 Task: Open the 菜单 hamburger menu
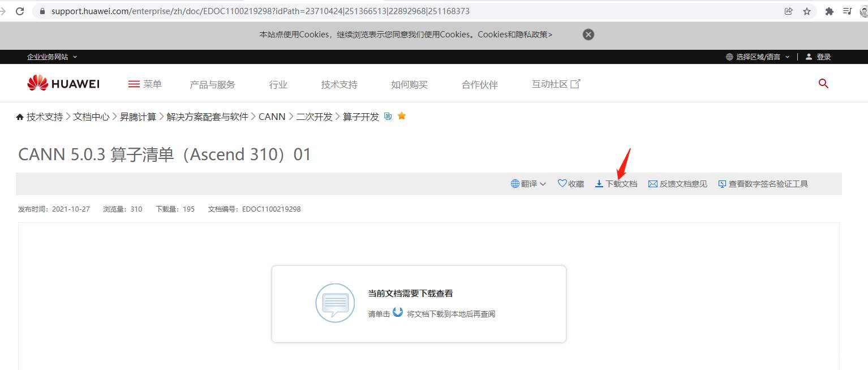[145, 84]
